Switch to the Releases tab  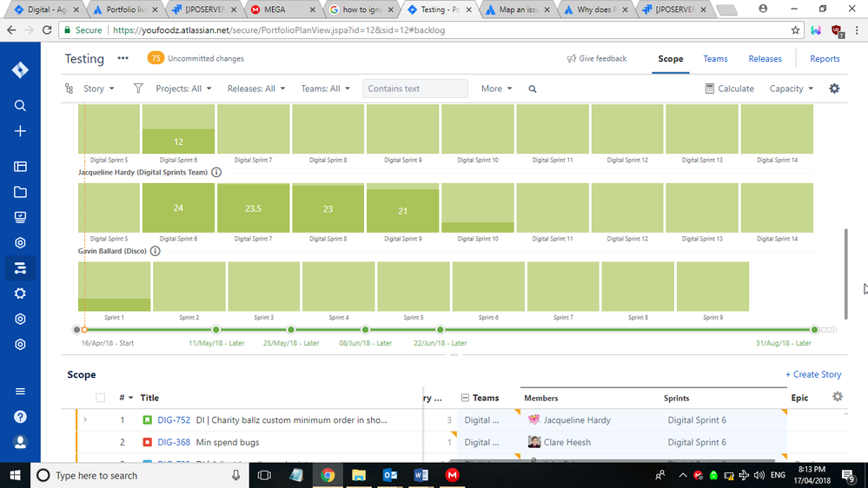[x=765, y=59]
